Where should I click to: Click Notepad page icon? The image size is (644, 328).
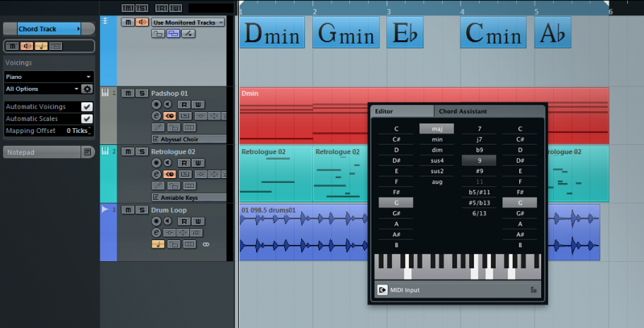coord(88,152)
